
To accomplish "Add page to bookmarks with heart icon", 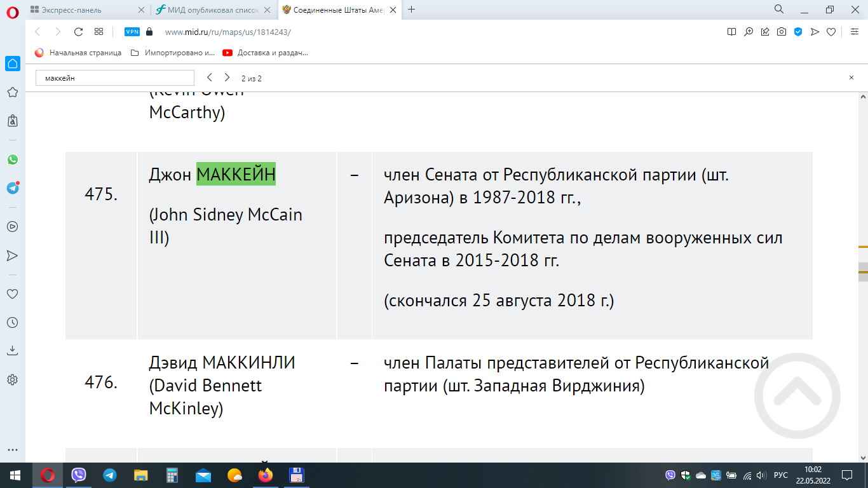I will 831,32.
